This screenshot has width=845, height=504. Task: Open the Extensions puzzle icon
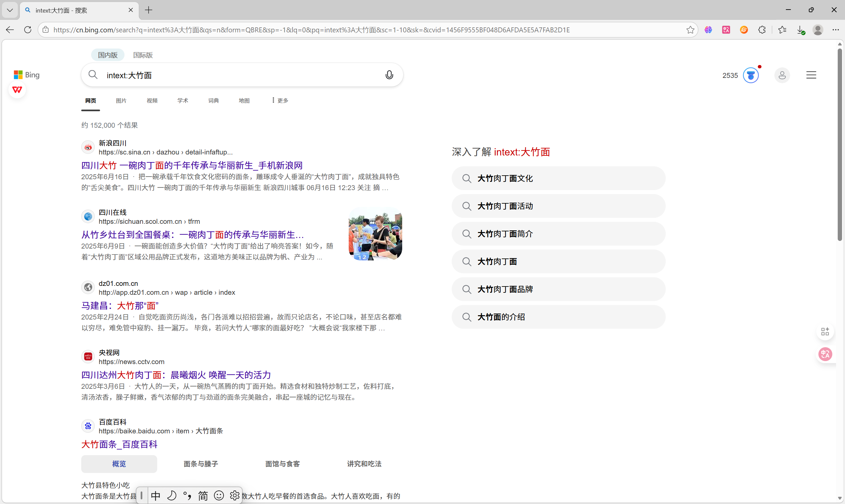762,30
